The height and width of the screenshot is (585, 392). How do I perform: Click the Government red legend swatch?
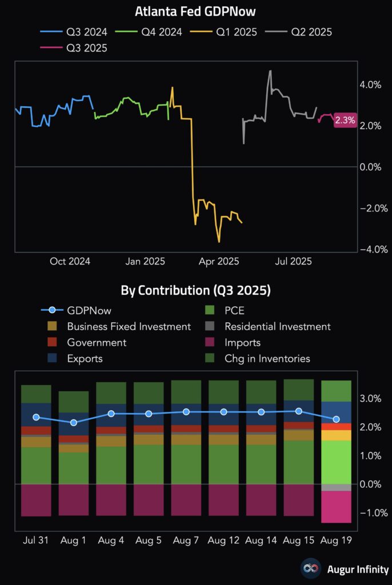point(53,343)
